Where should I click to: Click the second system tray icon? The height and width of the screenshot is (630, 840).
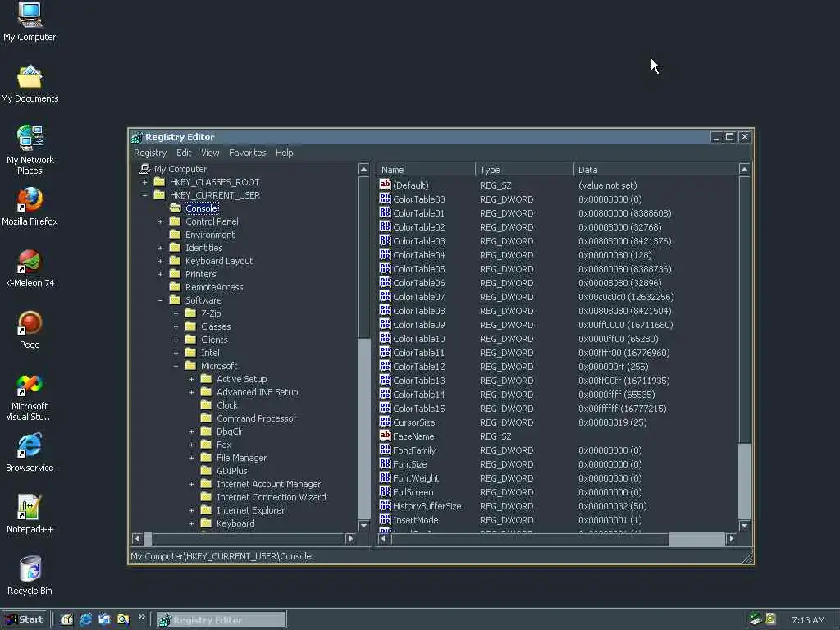(x=770, y=619)
